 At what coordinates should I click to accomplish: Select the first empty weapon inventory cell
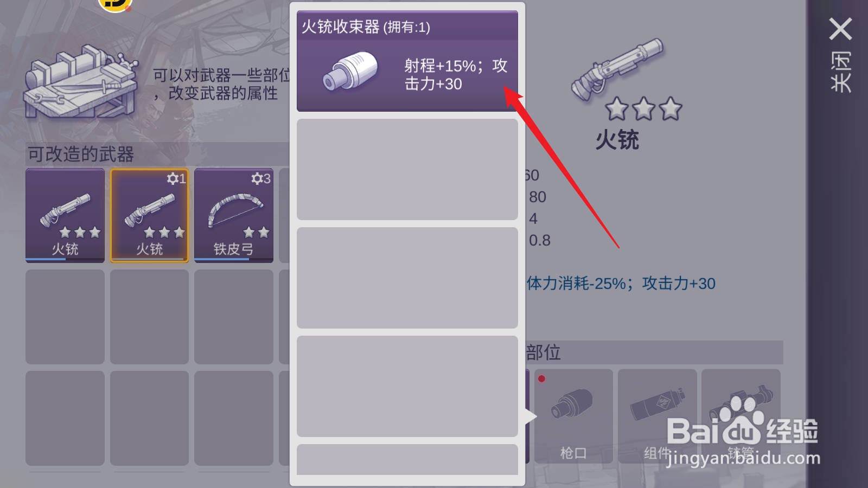click(x=65, y=317)
